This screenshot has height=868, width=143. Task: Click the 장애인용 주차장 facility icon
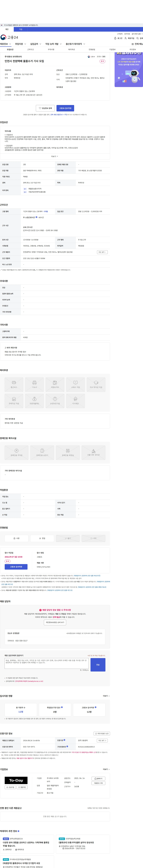pos(16,452)
